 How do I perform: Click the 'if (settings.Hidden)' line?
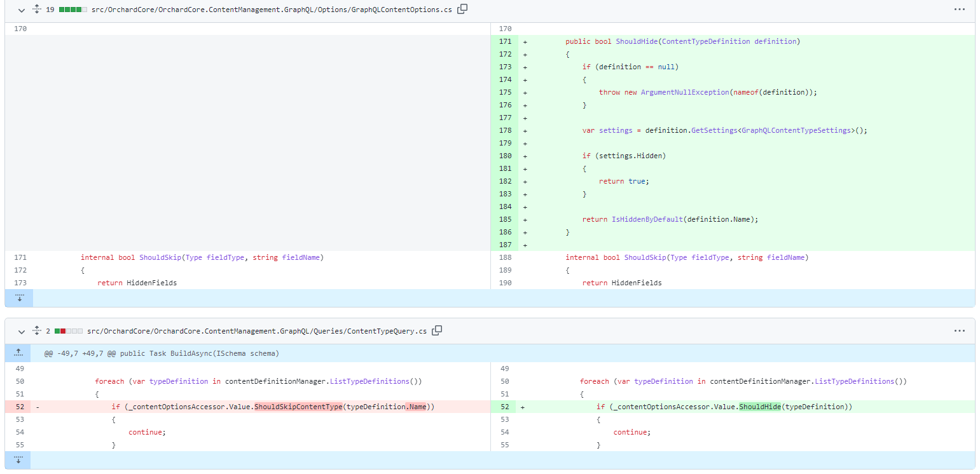tap(624, 156)
